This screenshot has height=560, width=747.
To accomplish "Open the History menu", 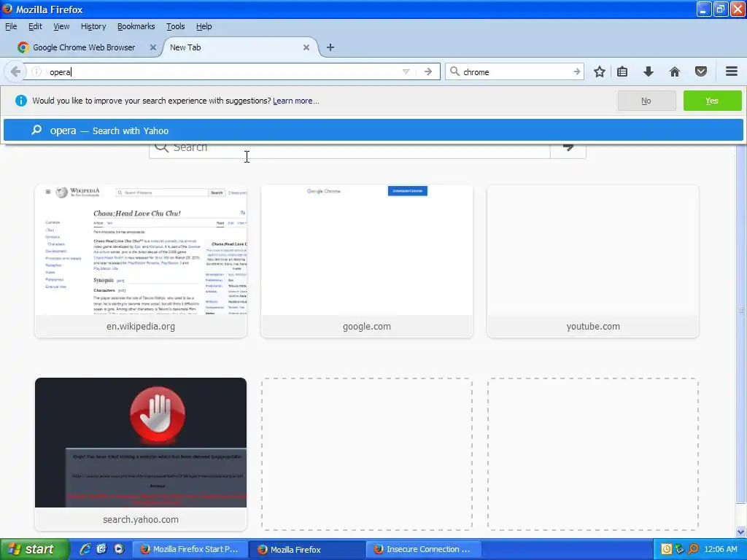I will pos(93,26).
